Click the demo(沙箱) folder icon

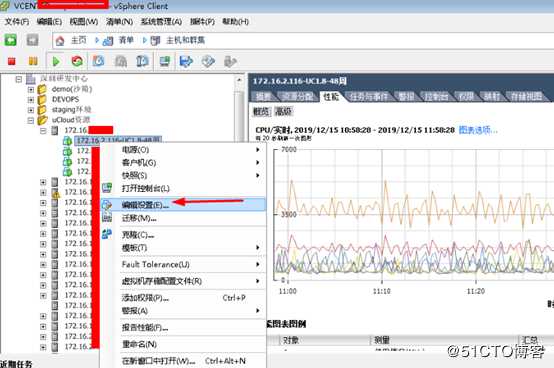tap(42, 89)
